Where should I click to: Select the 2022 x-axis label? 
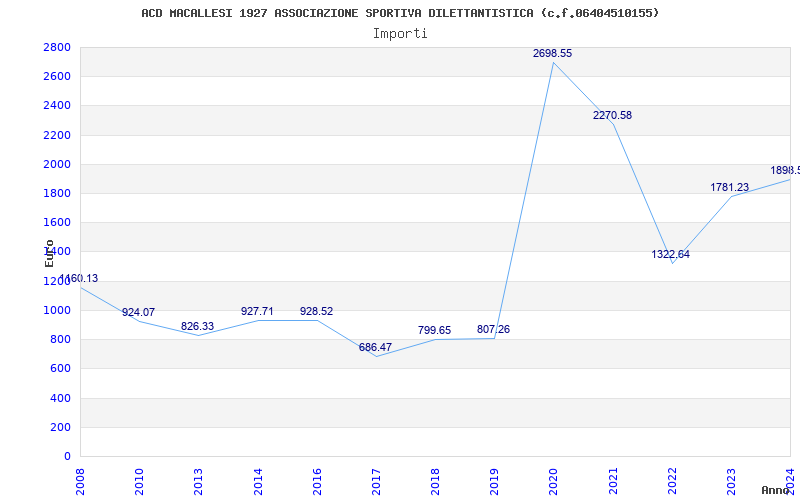[672, 482]
